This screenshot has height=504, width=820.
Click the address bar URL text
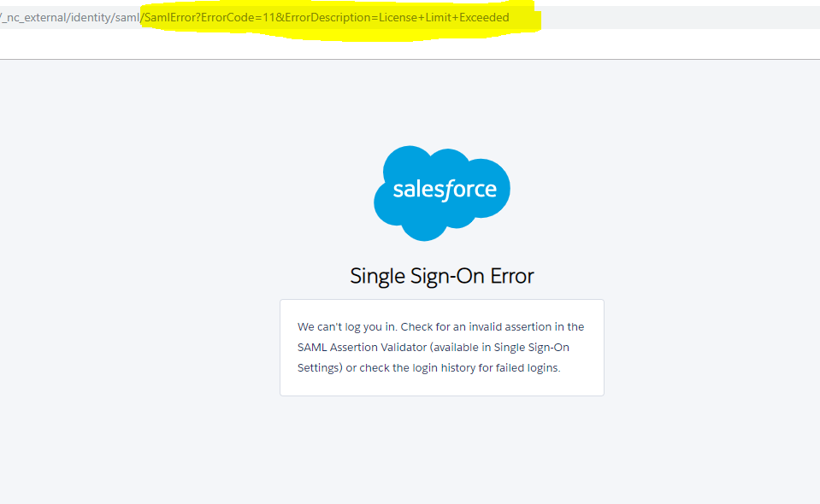255,18
